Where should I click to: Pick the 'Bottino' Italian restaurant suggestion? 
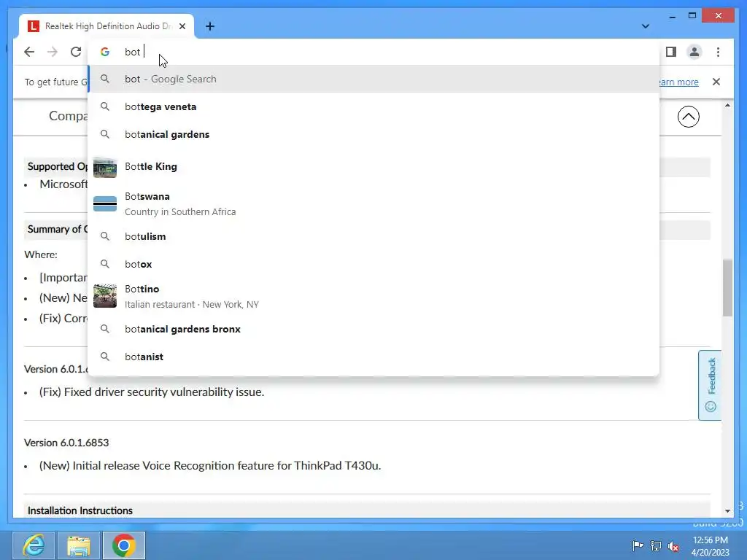click(373, 296)
